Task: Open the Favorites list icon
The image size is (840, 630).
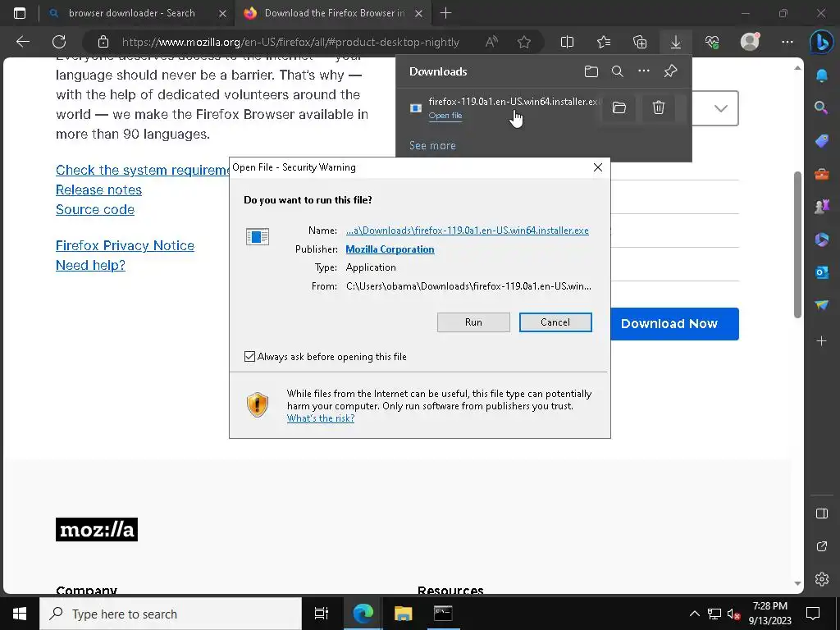Action: tap(604, 42)
